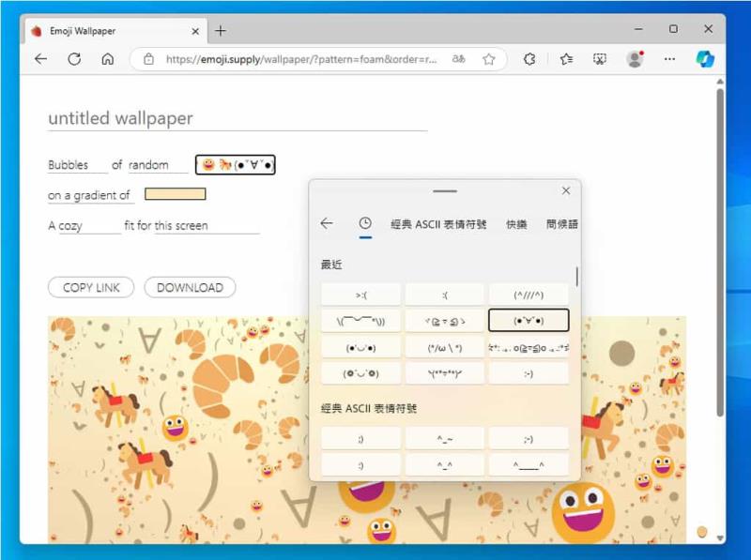Click the browser address bar URL
The image size is (751, 560).
[x=300, y=59]
